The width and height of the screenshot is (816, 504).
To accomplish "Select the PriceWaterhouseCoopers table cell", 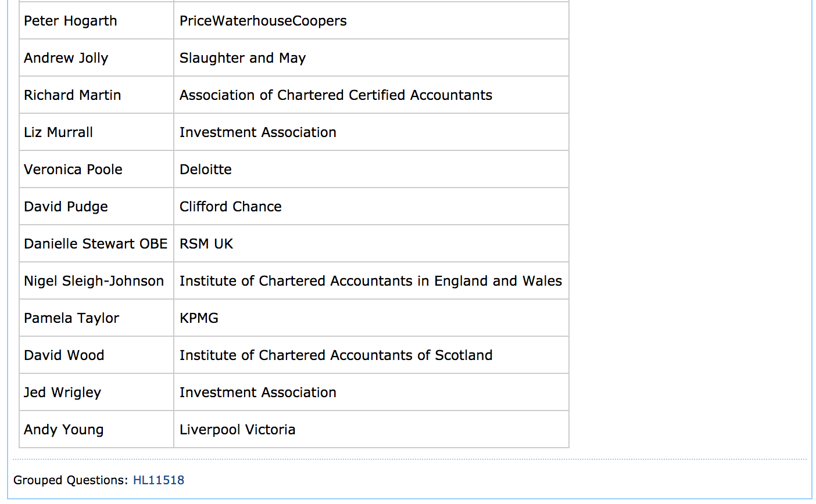I will coord(263,21).
